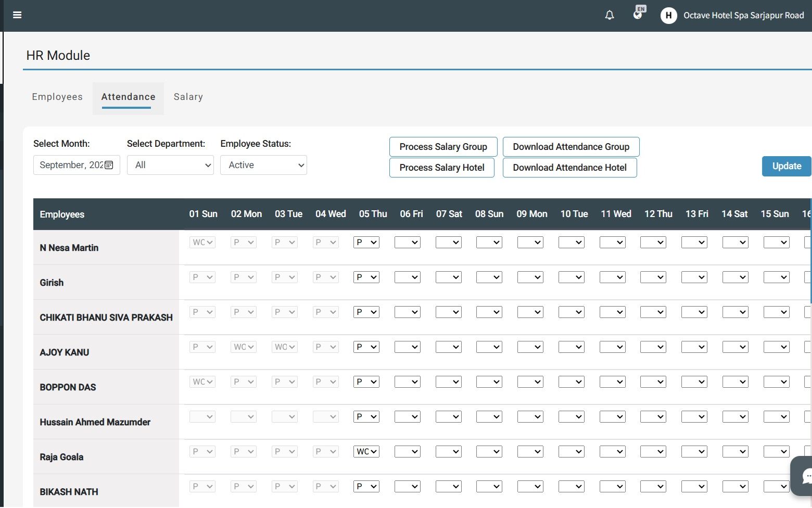Expand the Employee Status dropdown
The height and width of the screenshot is (508, 812).
point(263,165)
